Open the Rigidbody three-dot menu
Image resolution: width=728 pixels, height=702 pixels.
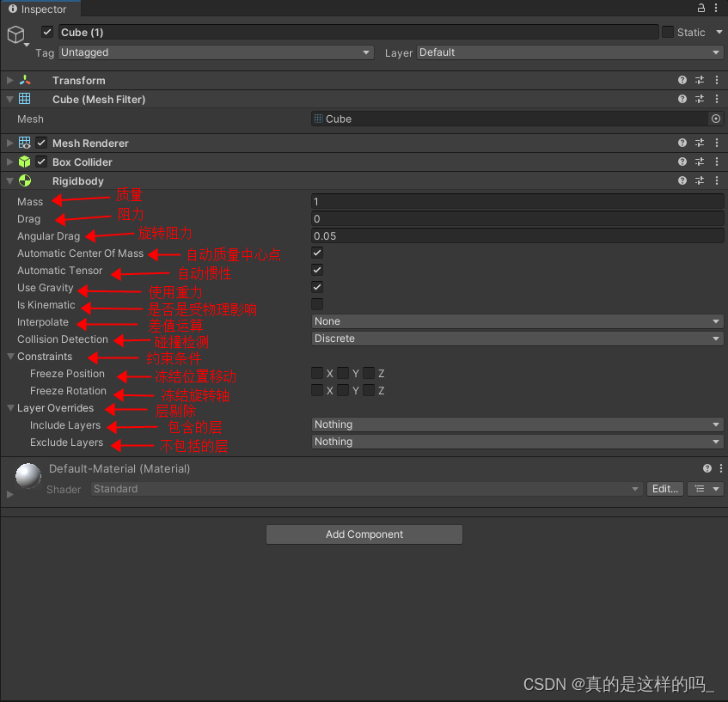tap(717, 180)
